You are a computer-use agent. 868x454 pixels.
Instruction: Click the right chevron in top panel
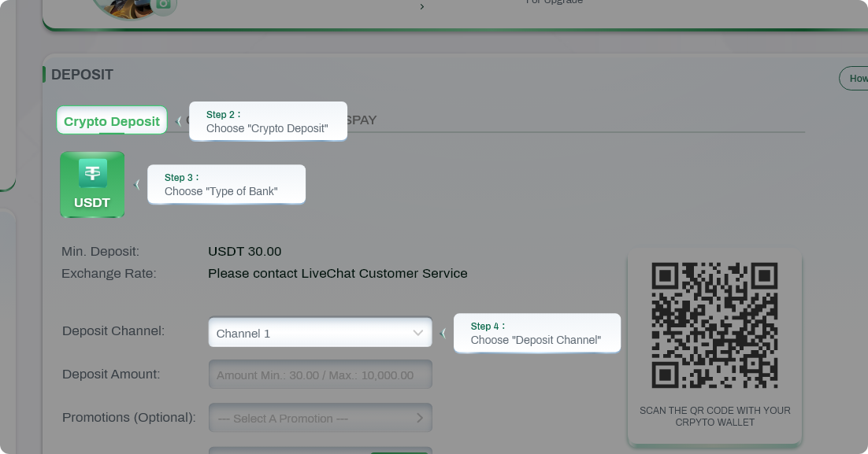pos(421,7)
